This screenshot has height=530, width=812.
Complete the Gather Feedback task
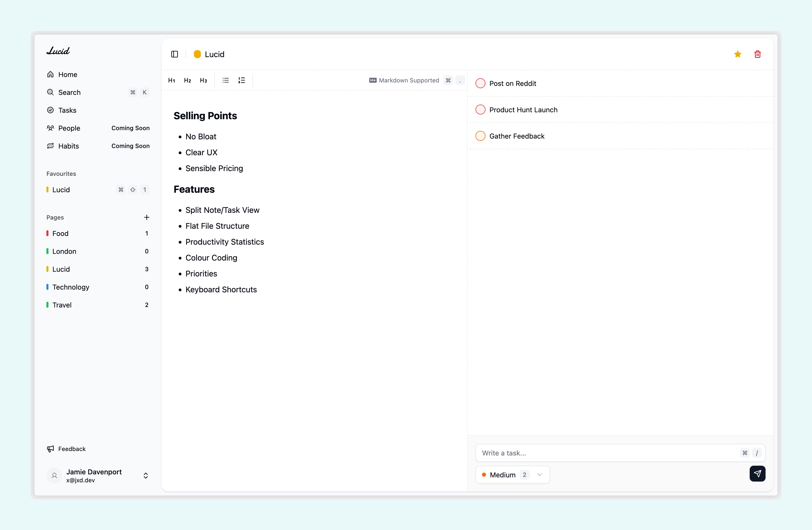(x=480, y=136)
